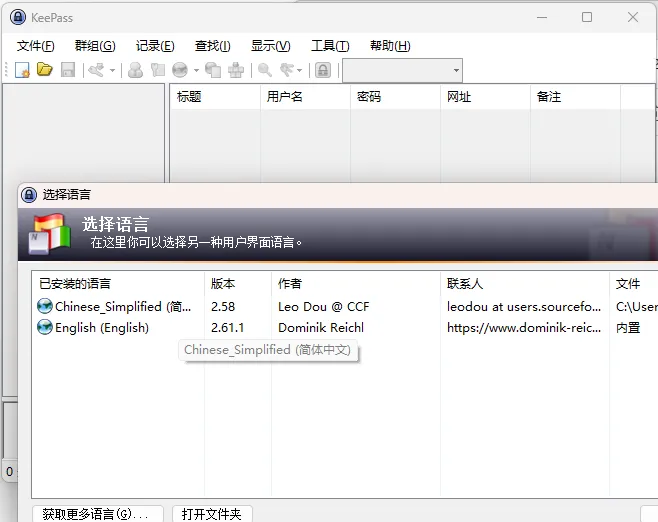Click the Find magnifier toolbar icon

(x=264, y=70)
